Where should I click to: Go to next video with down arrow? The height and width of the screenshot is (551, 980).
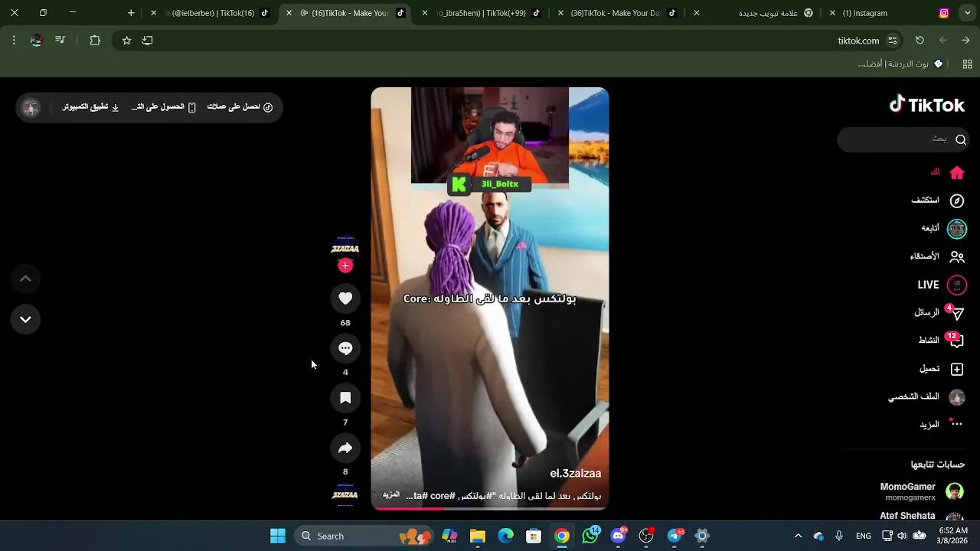point(25,319)
